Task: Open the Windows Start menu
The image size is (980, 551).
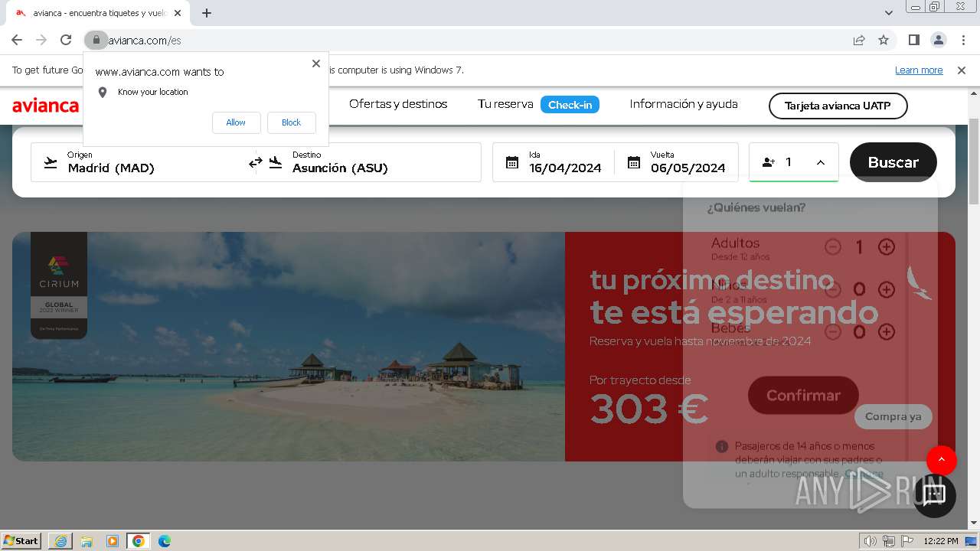Action: (21, 541)
